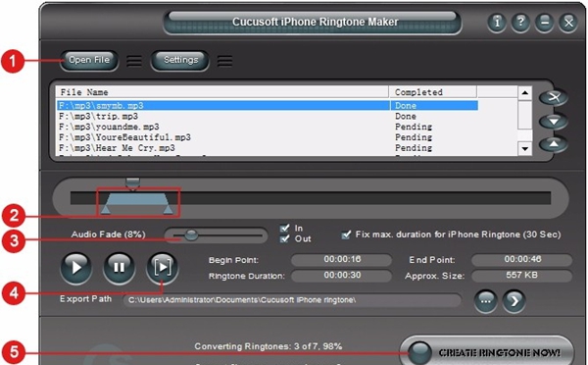Minimize the Ringtone Maker window
The width and height of the screenshot is (588, 365).
pos(545,23)
